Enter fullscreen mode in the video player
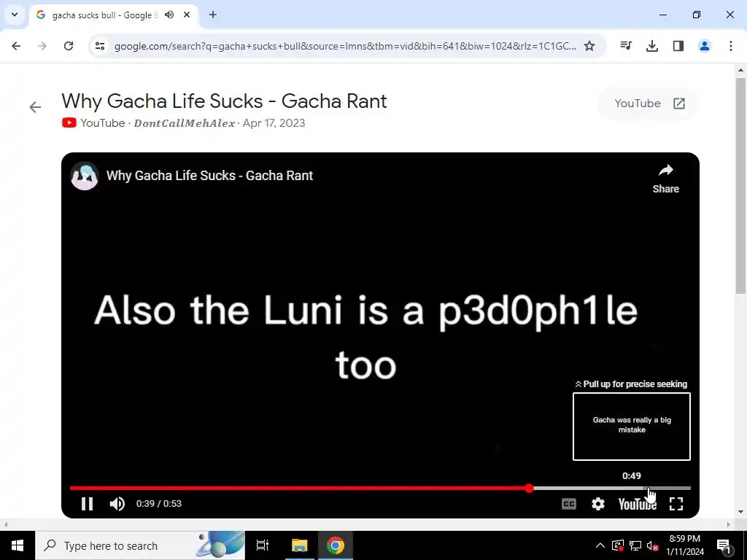Viewport: 747px width, 560px height. (x=676, y=504)
